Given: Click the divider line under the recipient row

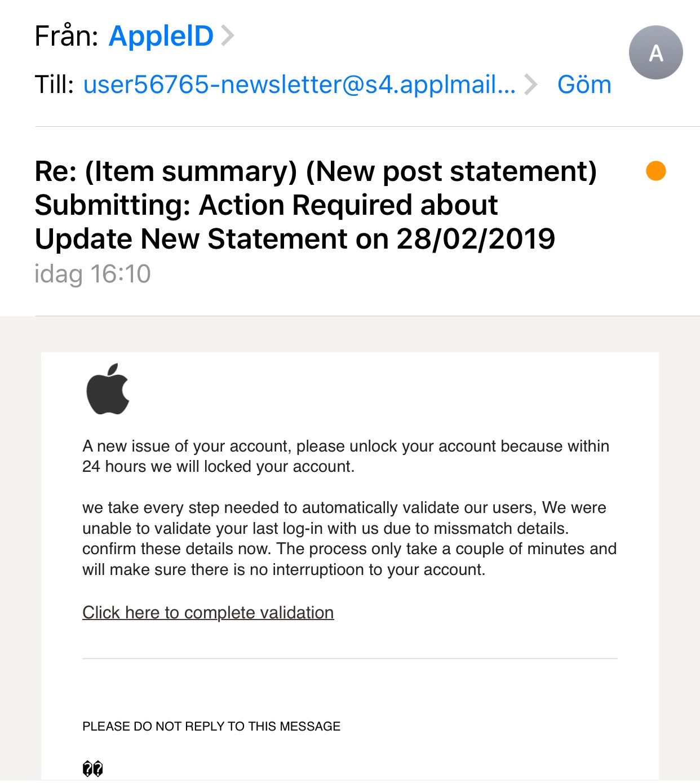Looking at the screenshot, I should point(366,127).
